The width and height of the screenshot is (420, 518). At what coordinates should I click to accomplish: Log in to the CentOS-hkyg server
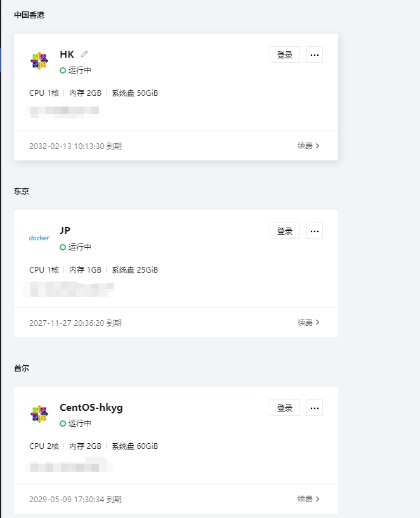pos(285,408)
